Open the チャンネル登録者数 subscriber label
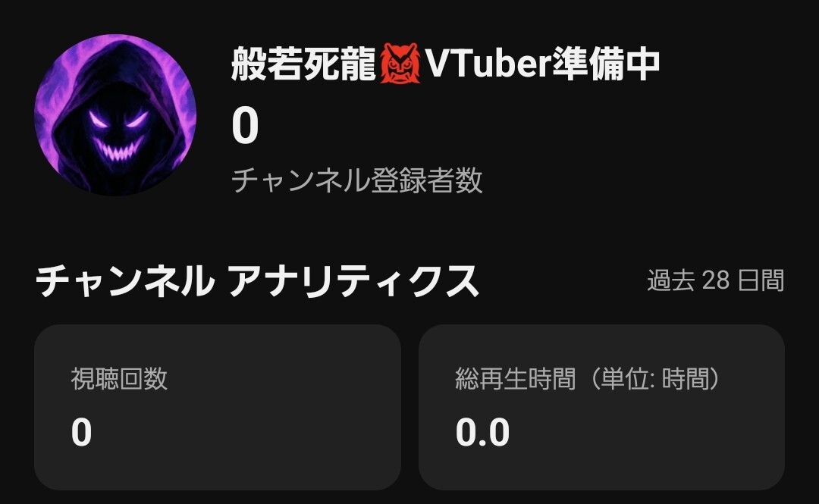Image resolution: width=819 pixels, height=504 pixels. [x=356, y=180]
